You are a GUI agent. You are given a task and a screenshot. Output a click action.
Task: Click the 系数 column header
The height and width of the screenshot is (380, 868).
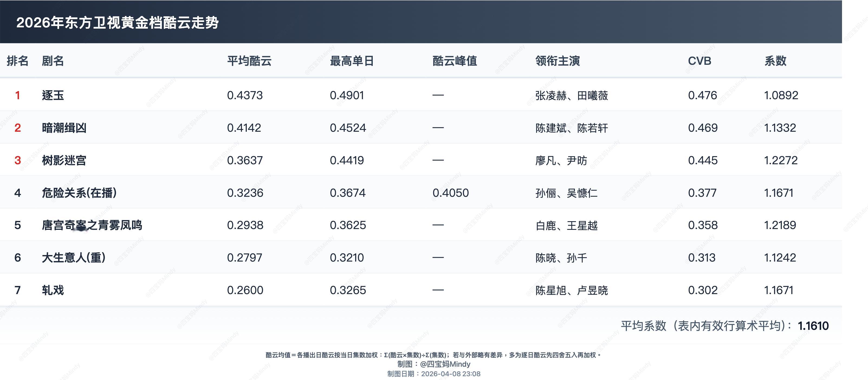(775, 61)
